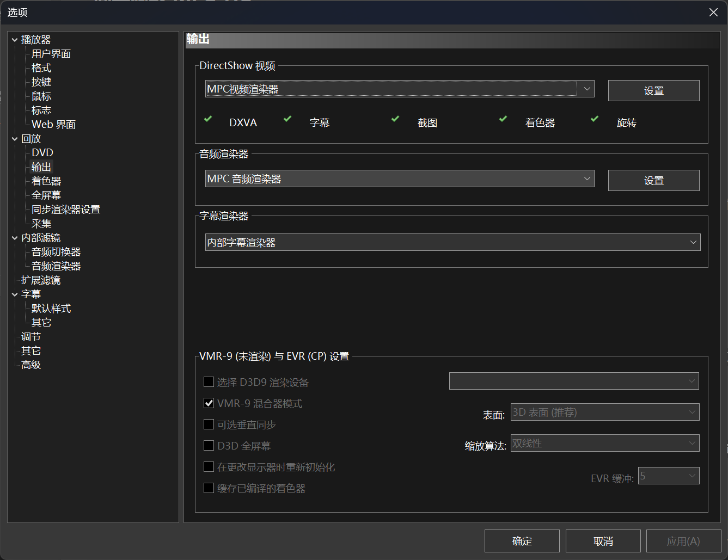Collapse the 播放器 tree section
This screenshot has height=560, width=728.
click(15, 39)
